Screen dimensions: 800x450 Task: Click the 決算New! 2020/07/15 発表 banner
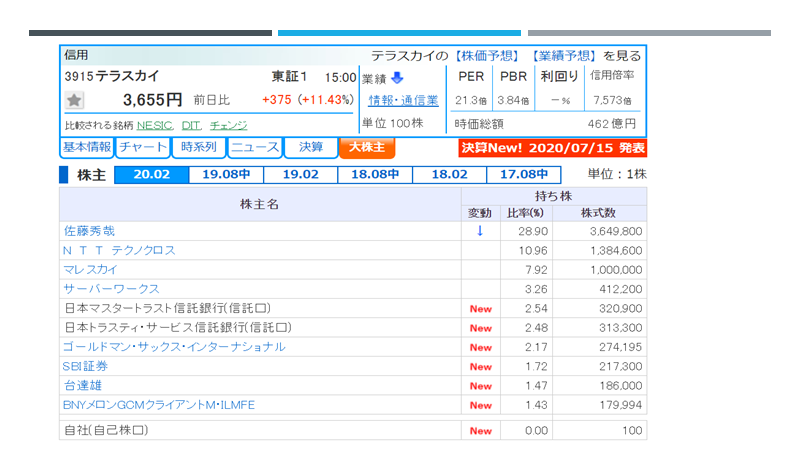[x=553, y=148]
